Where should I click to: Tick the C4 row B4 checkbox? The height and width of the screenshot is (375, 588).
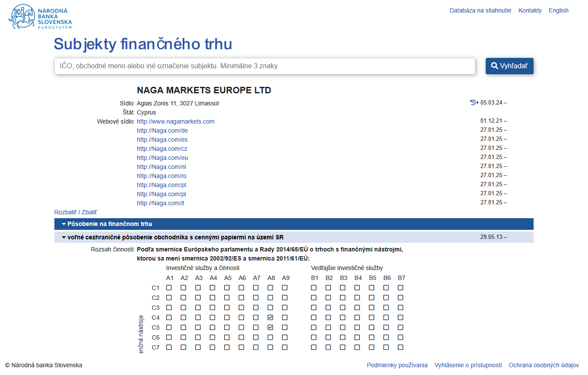coord(357,318)
